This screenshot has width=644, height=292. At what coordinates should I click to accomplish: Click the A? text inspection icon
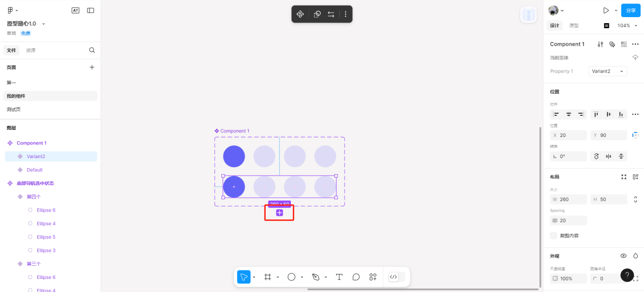point(75,10)
